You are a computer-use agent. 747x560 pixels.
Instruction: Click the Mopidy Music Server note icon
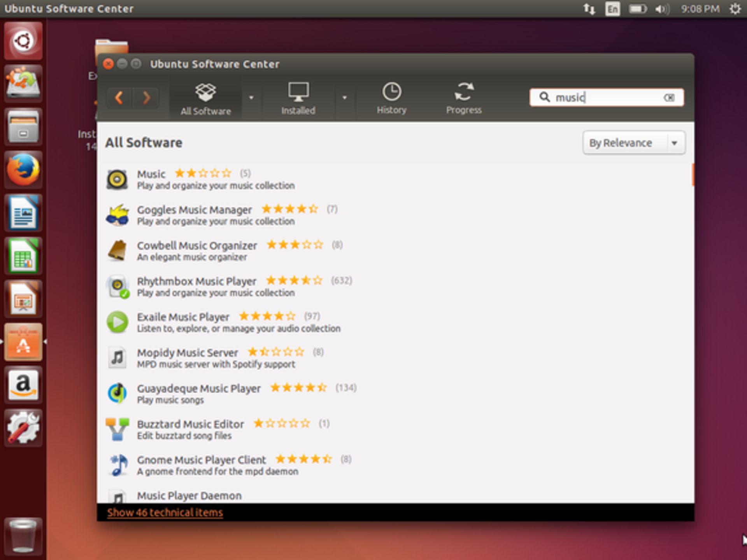tap(117, 357)
